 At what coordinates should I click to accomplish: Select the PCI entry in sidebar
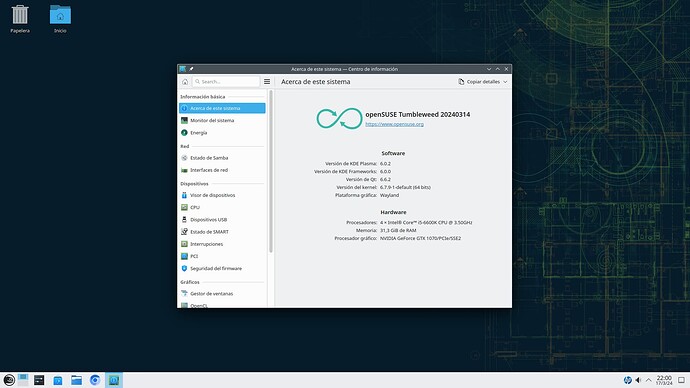point(222,256)
